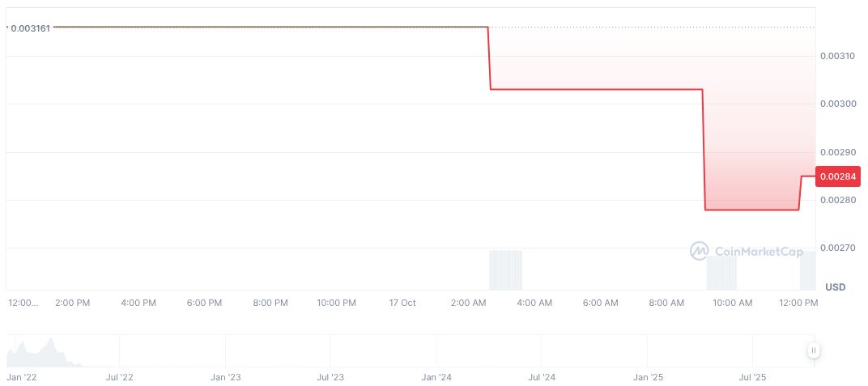The height and width of the screenshot is (386, 868).
Task: Click the volume bar near 12:00 PM
Action: (807, 270)
